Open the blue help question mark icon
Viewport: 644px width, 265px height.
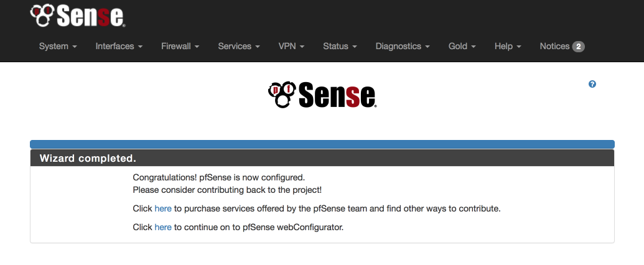(x=592, y=84)
